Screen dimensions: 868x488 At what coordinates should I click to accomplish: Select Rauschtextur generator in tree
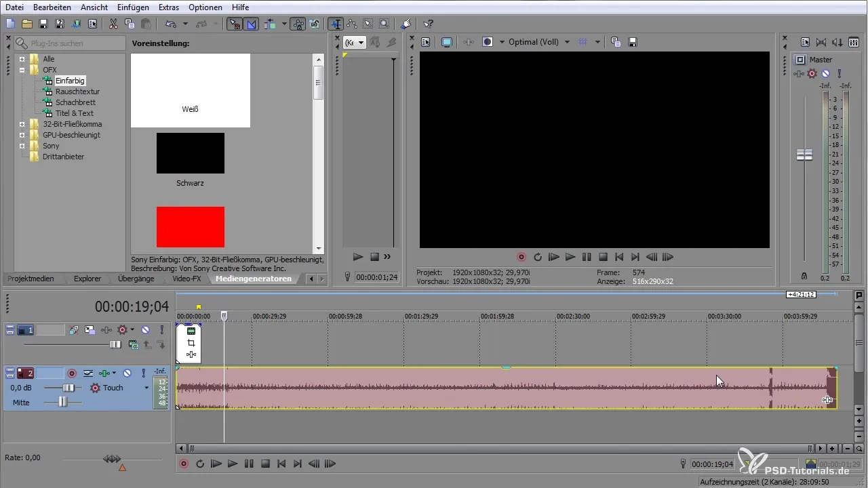pyautogui.click(x=77, y=91)
